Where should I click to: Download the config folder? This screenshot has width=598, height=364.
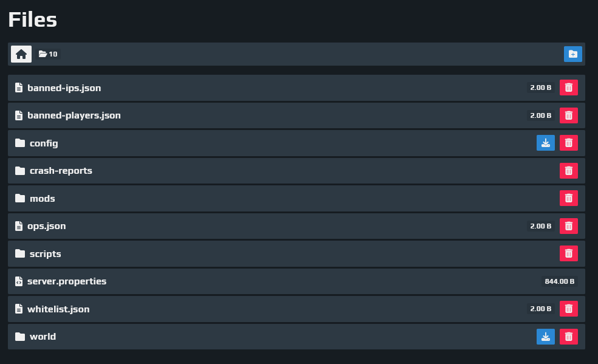click(x=546, y=143)
